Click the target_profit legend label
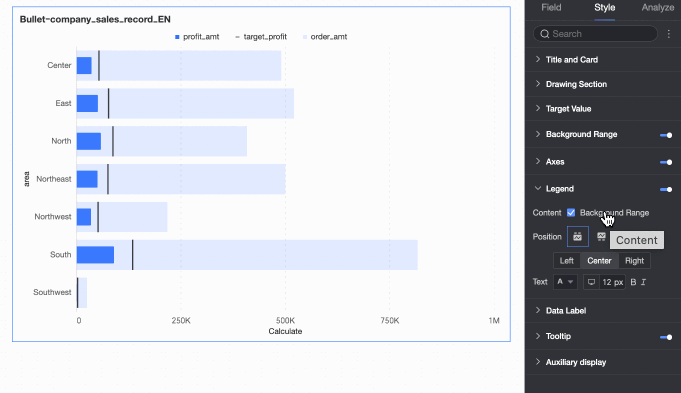 pyautogui.click(x=265, y=37)
